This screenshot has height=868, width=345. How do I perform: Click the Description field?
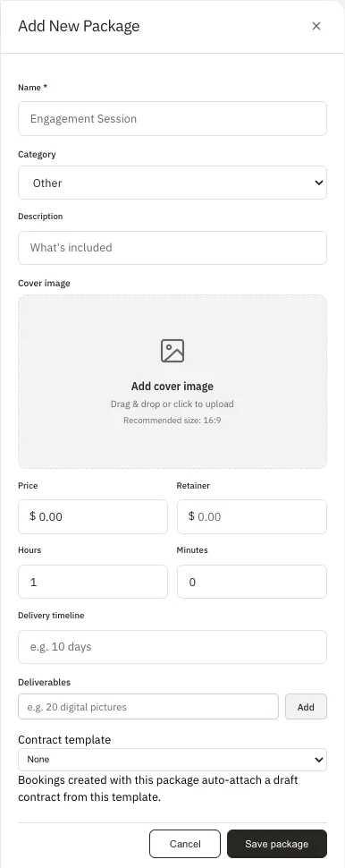(x=172, y=248)
